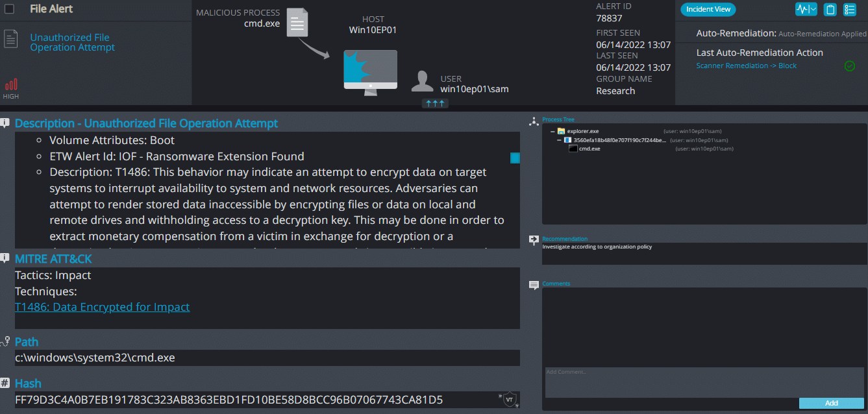
Task: Click the Hash section number-sign icon
Action: [5, 383]
